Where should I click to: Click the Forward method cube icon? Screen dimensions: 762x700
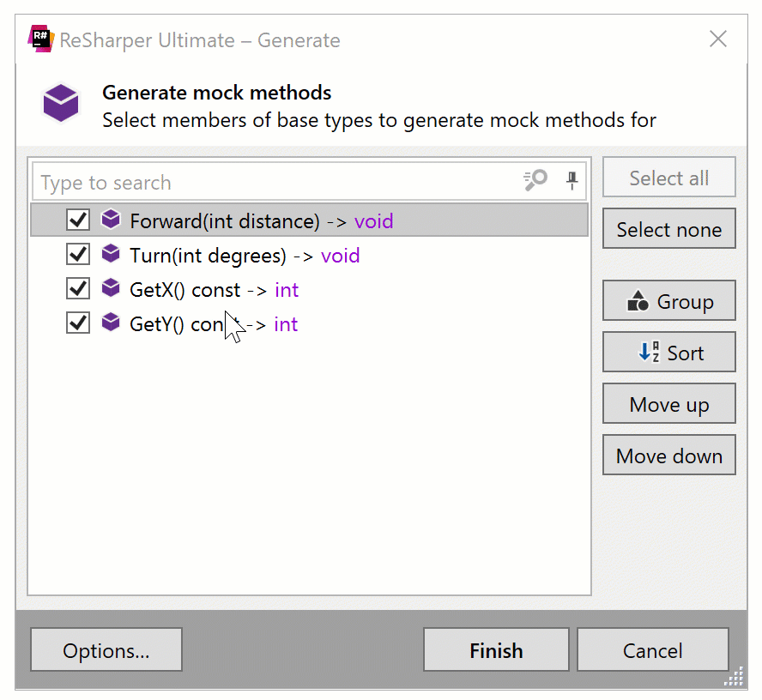[111, 220]
